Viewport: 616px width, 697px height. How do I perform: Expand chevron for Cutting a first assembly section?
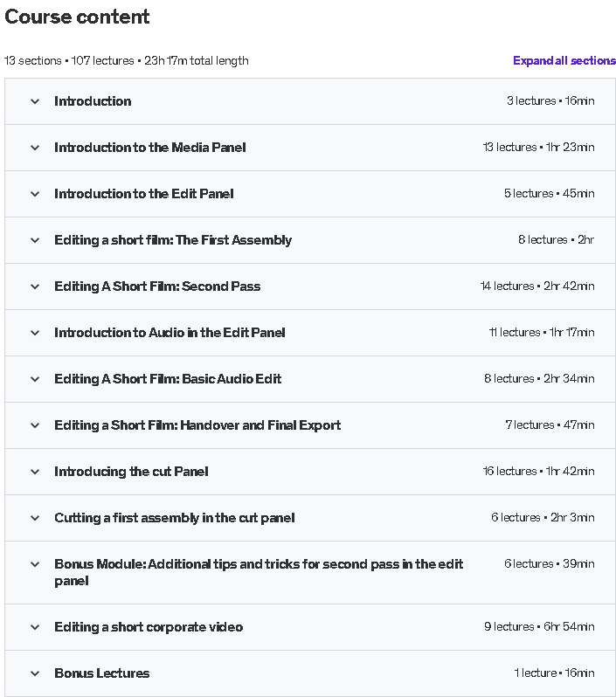click(x=35, y=517)
